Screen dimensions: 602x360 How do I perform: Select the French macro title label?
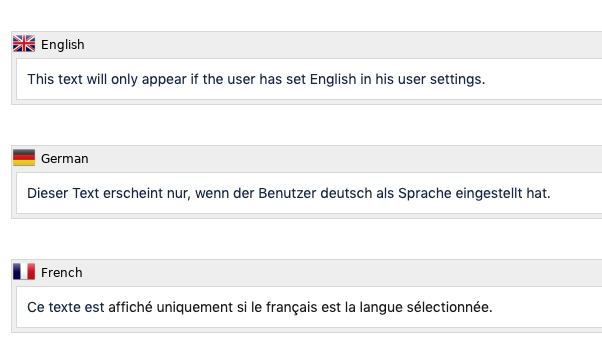61,272
